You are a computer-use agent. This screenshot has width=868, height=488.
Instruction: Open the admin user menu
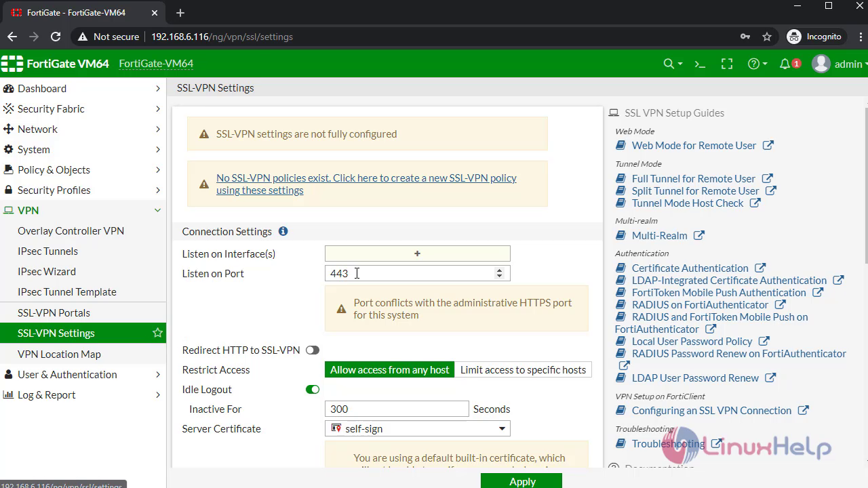840,64
